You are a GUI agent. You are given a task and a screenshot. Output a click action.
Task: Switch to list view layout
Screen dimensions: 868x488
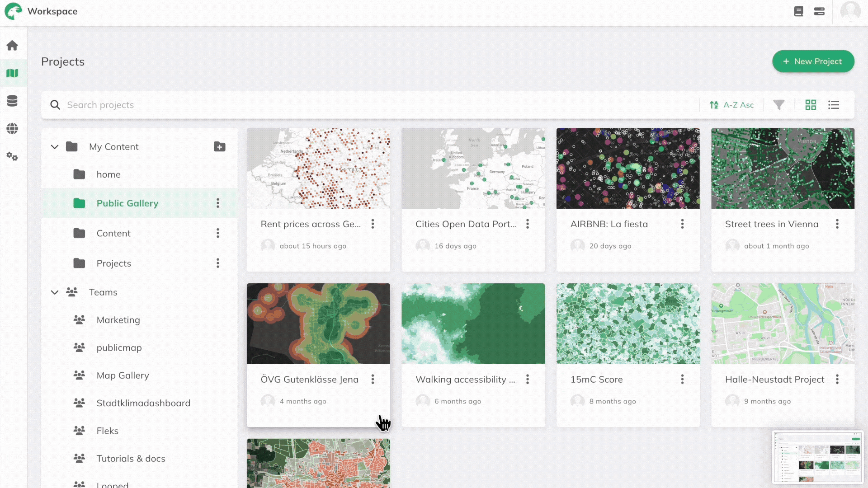(834, 105)
